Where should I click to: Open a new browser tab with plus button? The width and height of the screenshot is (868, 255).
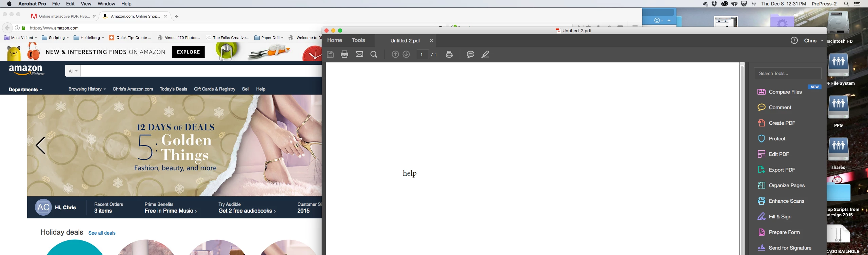[x=177, y=16]
